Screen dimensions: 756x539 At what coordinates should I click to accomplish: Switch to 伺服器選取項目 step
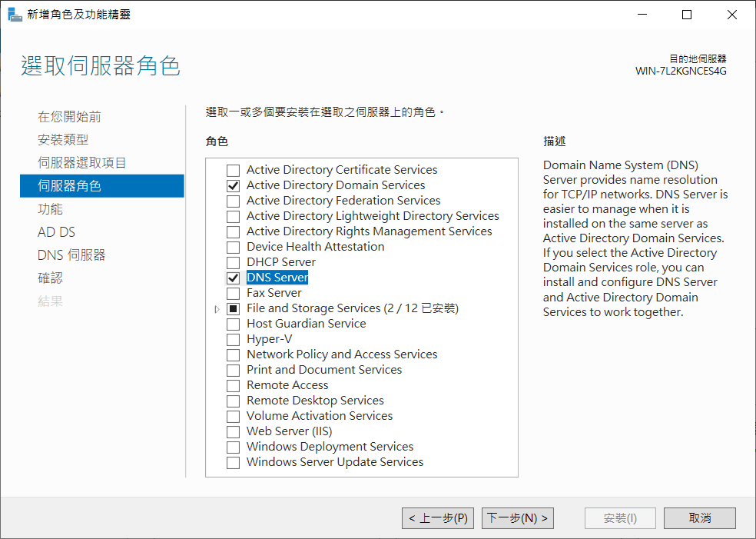point(82,163)
